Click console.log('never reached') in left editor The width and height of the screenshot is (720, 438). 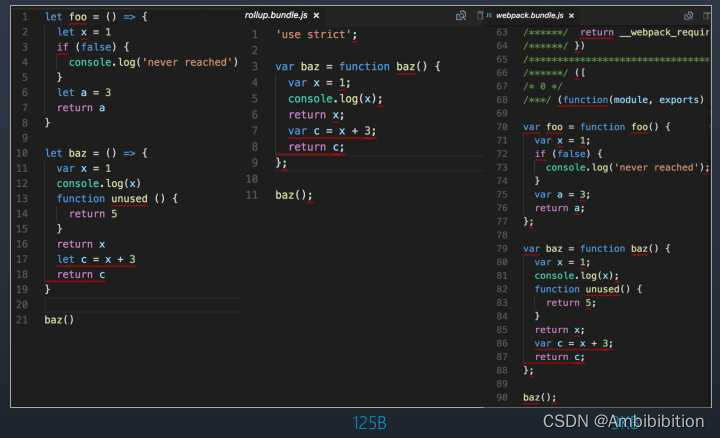click(153, 62)
